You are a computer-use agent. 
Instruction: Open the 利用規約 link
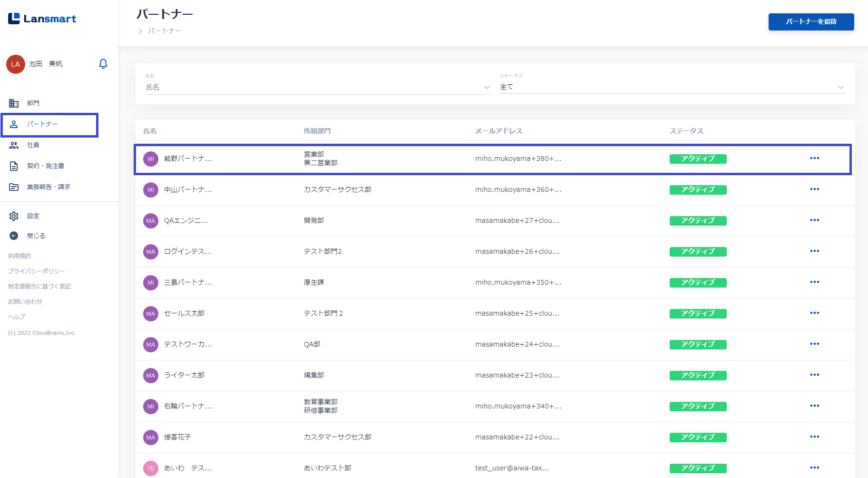coord(20,256)
